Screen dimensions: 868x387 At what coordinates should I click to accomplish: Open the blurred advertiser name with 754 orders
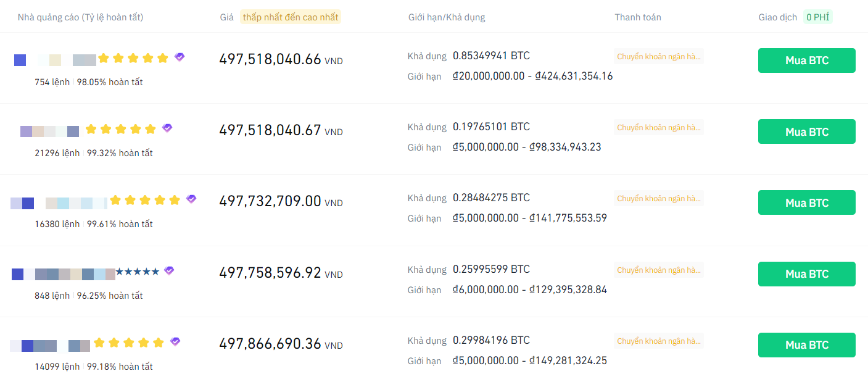55,60
